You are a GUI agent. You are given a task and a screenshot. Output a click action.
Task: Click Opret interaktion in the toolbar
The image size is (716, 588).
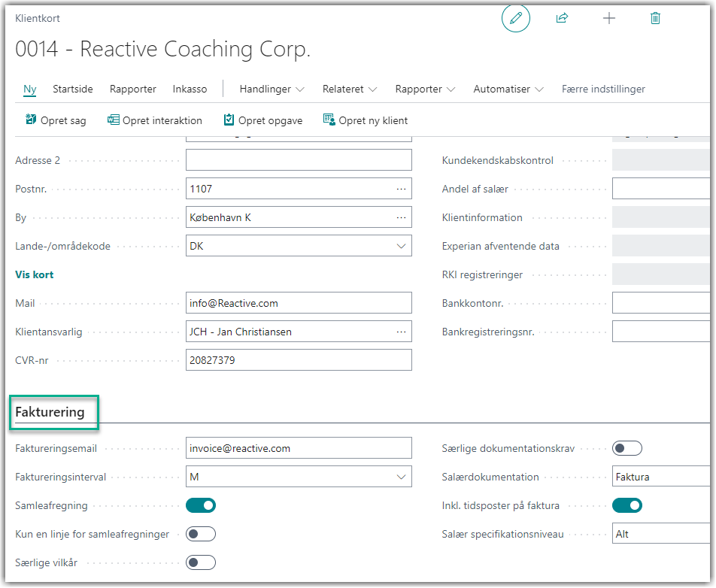pyautogui.click(x=155, y=120)
